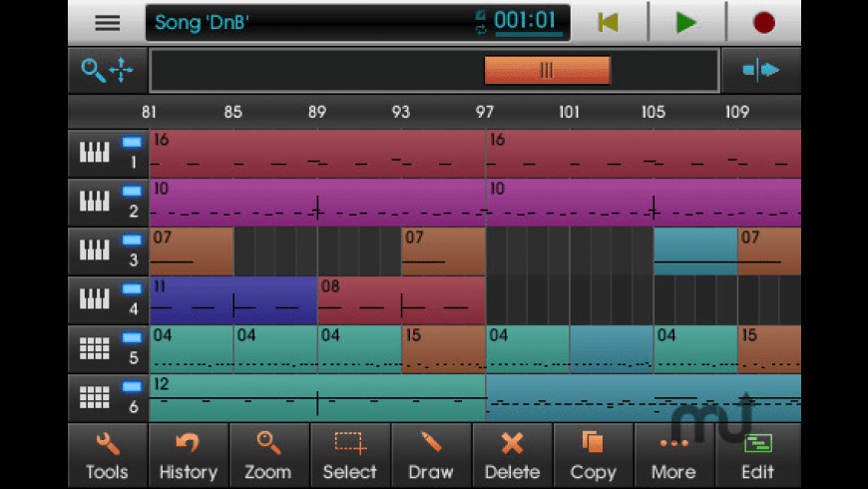The width and height of the screenshot is (868, 489).
Task: Activate the Zoom tool
Action: point(268,456)
